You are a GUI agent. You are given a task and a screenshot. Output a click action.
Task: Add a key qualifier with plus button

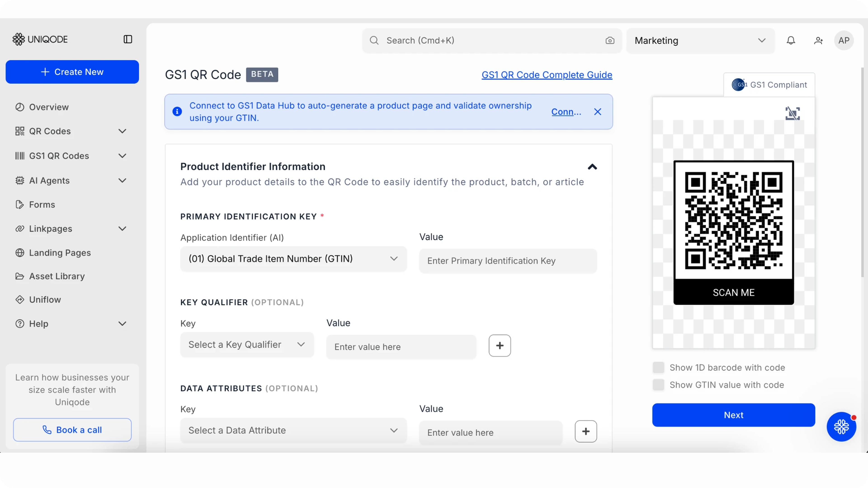(500, 345)
